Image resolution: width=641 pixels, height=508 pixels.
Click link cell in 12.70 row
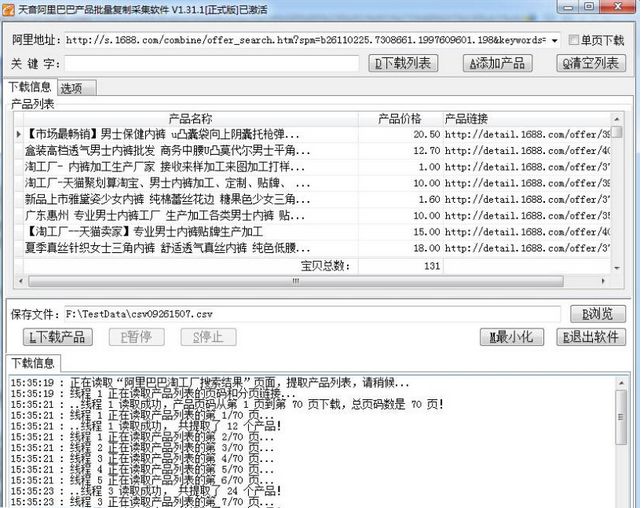coord(527,151)
